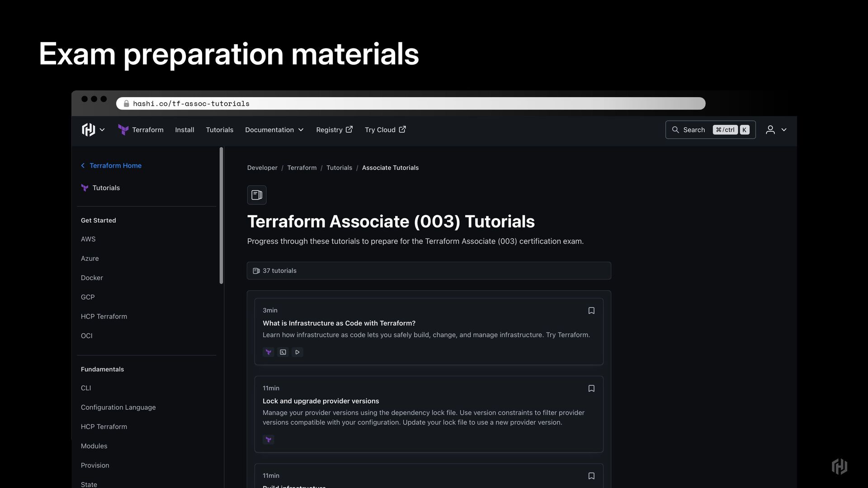Click the Search input field
The width and height of the screenshot is (868, 488).
pos(710,130)
